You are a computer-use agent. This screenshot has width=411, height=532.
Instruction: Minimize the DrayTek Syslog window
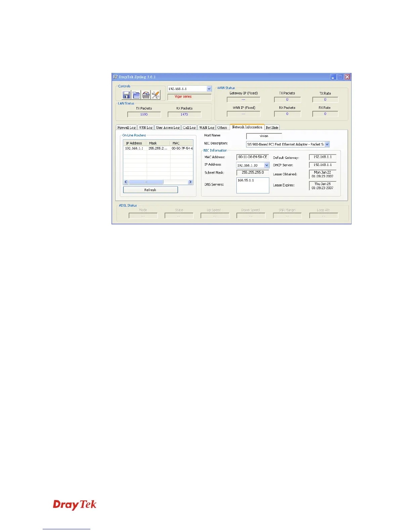pos(333,77)
